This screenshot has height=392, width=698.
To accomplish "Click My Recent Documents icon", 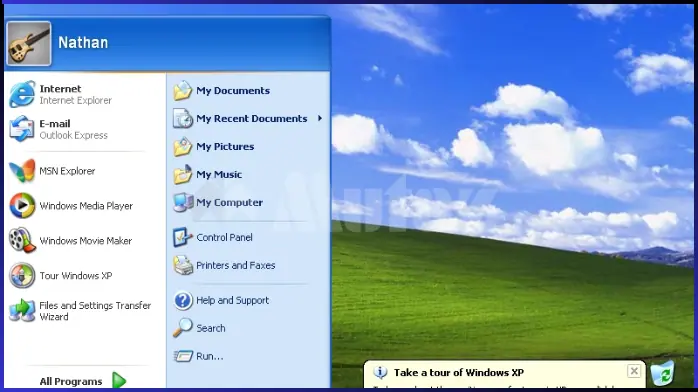I will click(183, 118).
